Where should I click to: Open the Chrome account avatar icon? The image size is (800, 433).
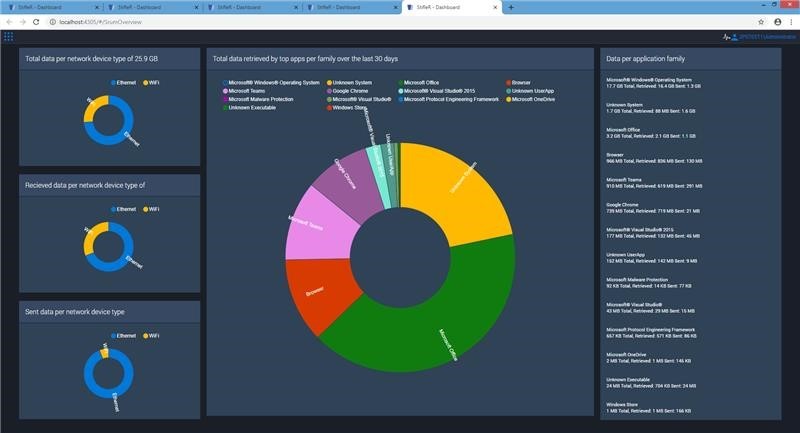click(x=778, y=22)
